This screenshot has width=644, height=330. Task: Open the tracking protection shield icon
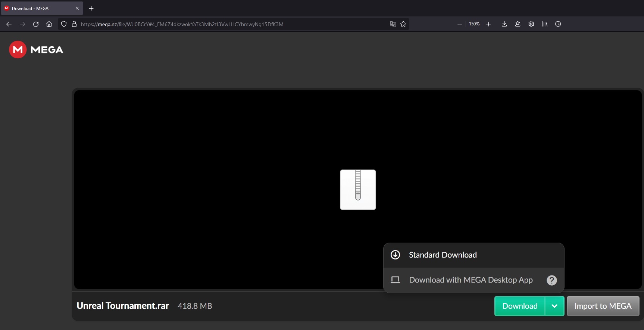coord(64,24)
